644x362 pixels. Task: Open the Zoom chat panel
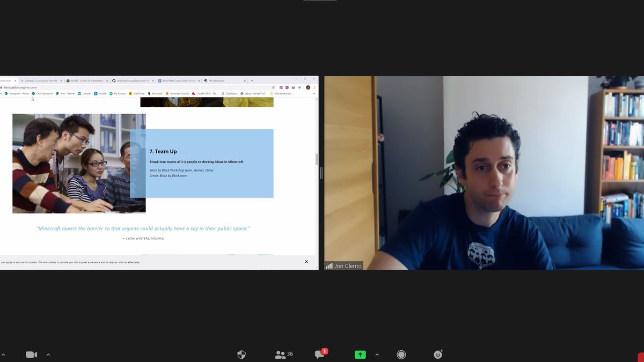click(321, 354)
